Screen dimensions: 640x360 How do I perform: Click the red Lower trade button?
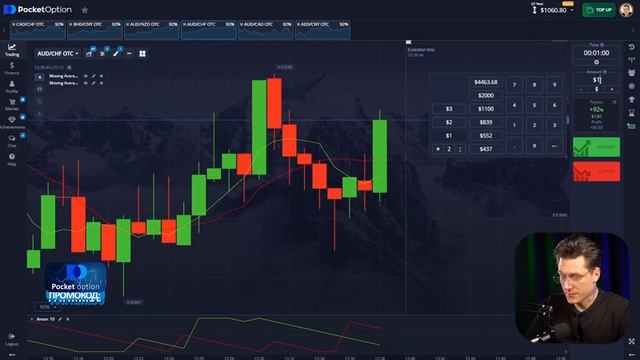coord(596,172)
